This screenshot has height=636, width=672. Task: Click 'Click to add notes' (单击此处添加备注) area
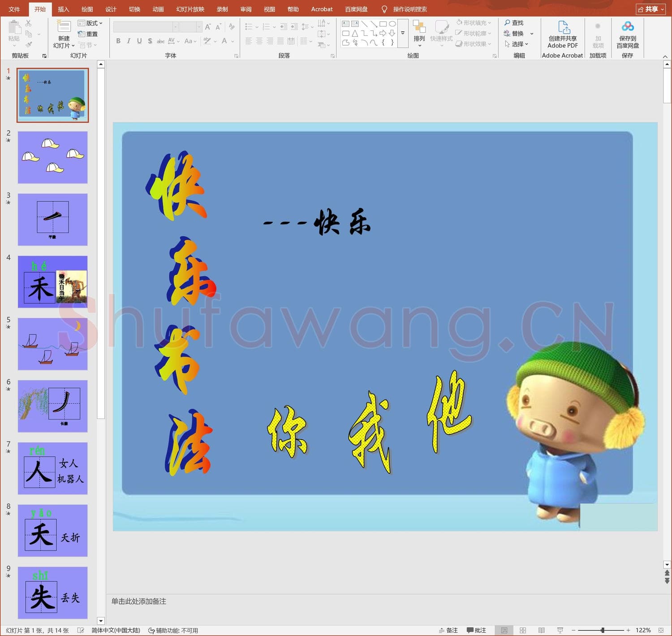point(138,601)
